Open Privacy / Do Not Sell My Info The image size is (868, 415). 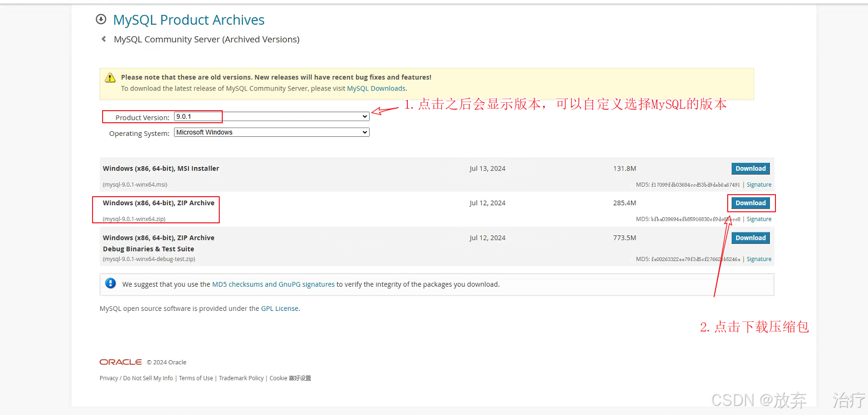tap(136, 378)
